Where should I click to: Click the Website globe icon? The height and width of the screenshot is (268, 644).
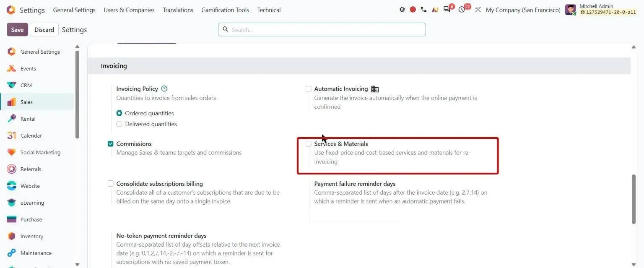(x=12, y=186)
